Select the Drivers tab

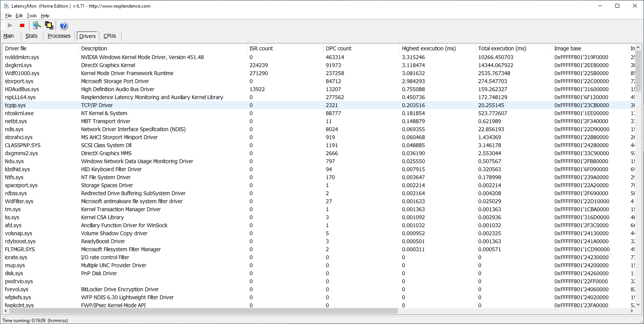(87, 36)
